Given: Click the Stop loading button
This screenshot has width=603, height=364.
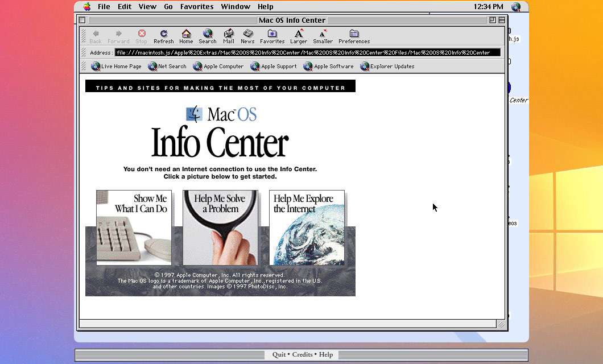Looking at the screenshot, I should pyautogui.click(x=142, y=36).
